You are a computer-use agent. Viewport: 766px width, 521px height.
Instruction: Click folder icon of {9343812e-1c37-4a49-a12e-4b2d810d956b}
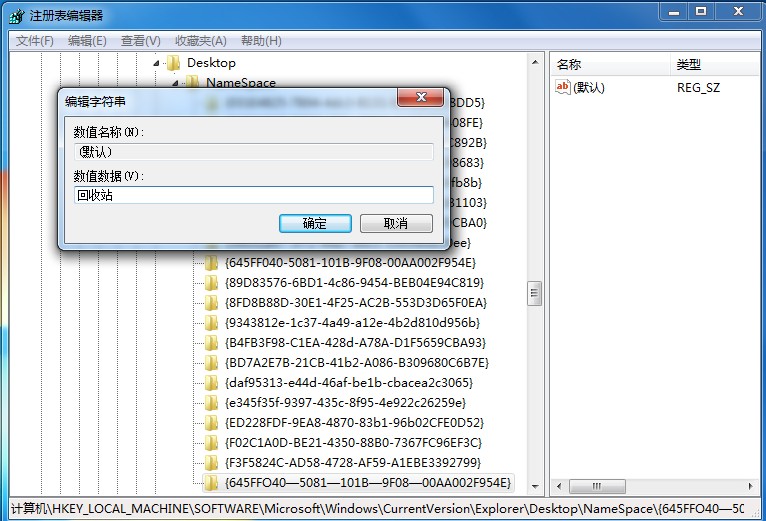point(211,323)
